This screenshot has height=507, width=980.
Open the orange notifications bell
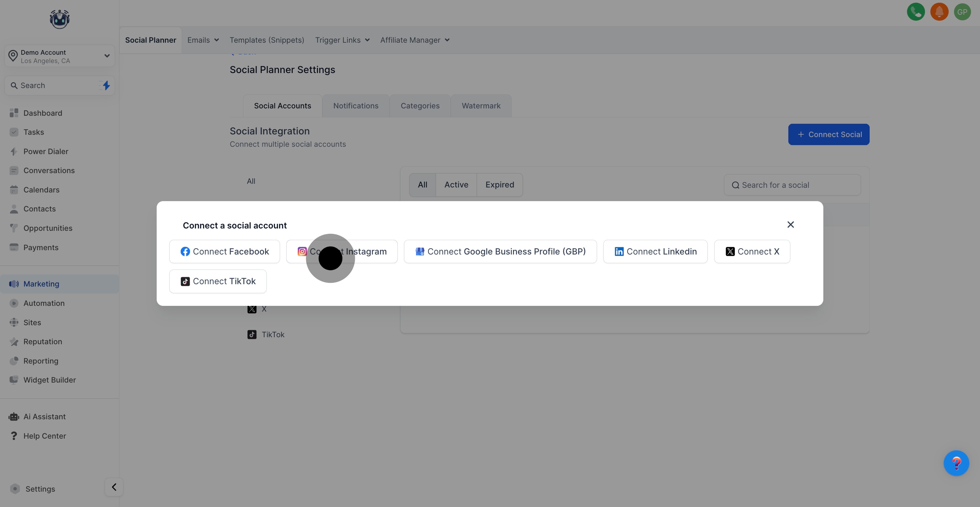pyautogui.click(x=939, y=12)
